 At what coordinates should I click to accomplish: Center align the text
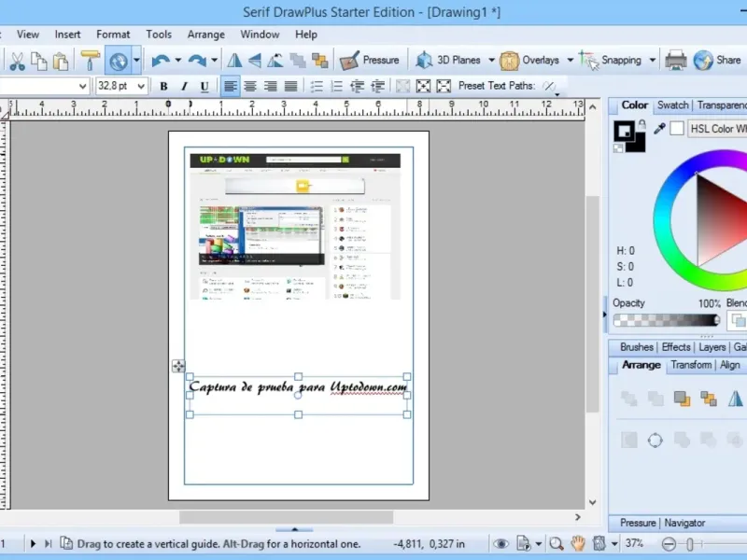250,86
